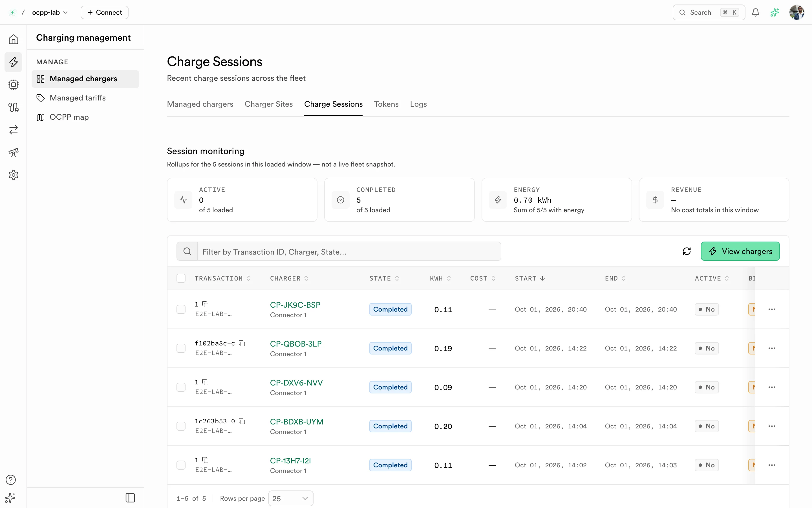
Task: Check the CP-QBOB-3LP session row
Action: click(181, 348)
